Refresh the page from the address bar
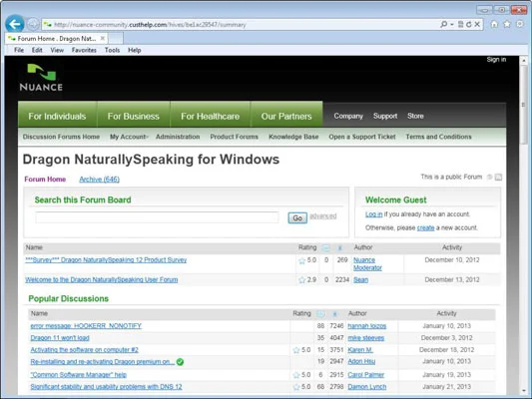 tap(469, 24)
